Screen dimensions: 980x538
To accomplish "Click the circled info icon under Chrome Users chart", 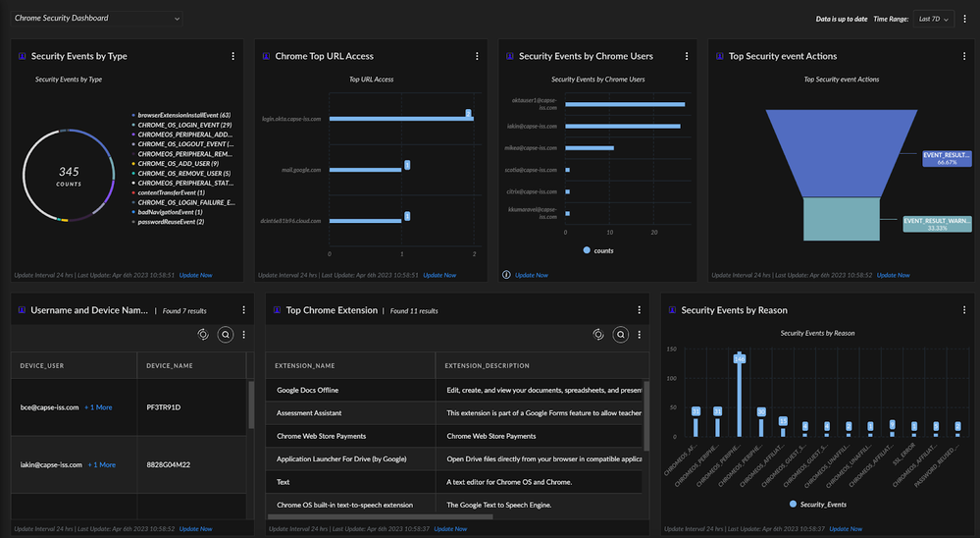I will coord(506,275).
